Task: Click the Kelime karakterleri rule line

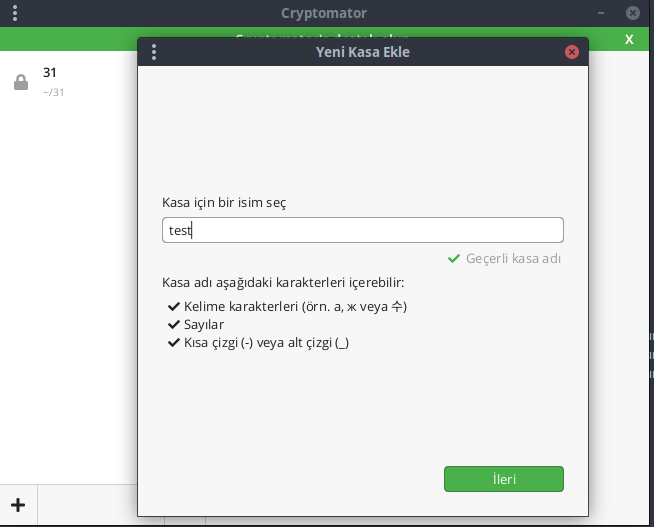Action: pyautogui.click(x=287, y=306)
